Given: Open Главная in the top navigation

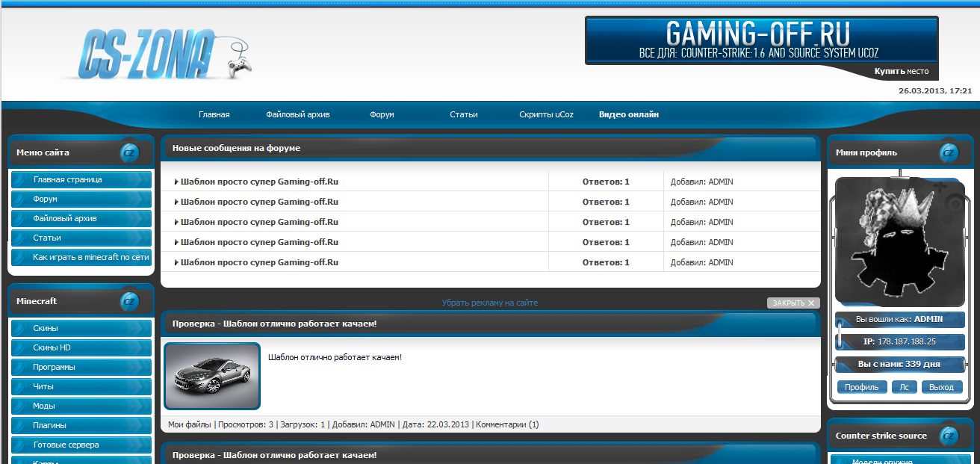Looking at the screenshot, I should pyautogui.click(x=214, y=115).
